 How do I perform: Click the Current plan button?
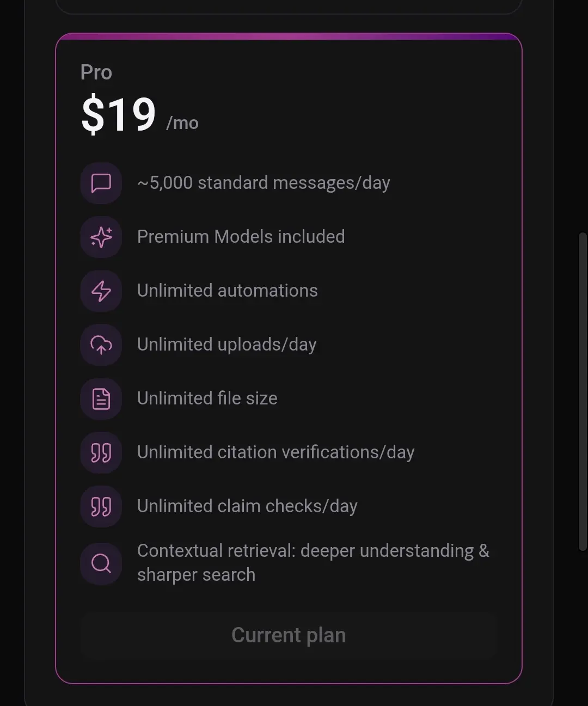point(289,635)
